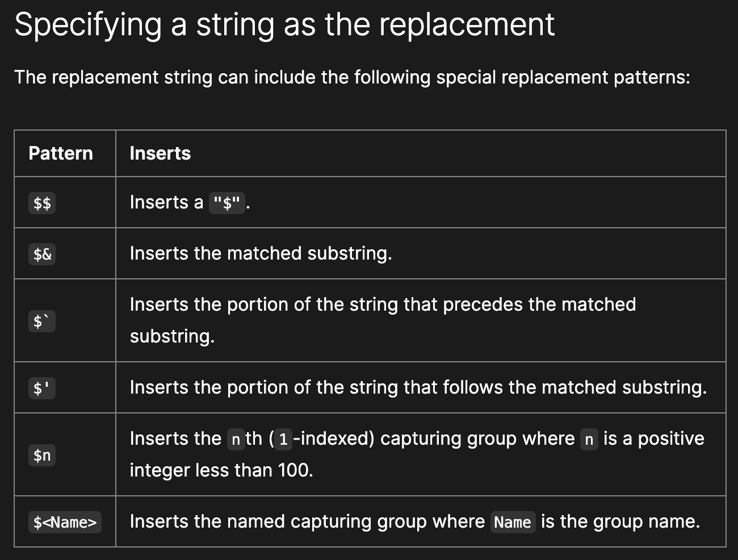Click the "Pattern" column header

click(x=61, y=153)
